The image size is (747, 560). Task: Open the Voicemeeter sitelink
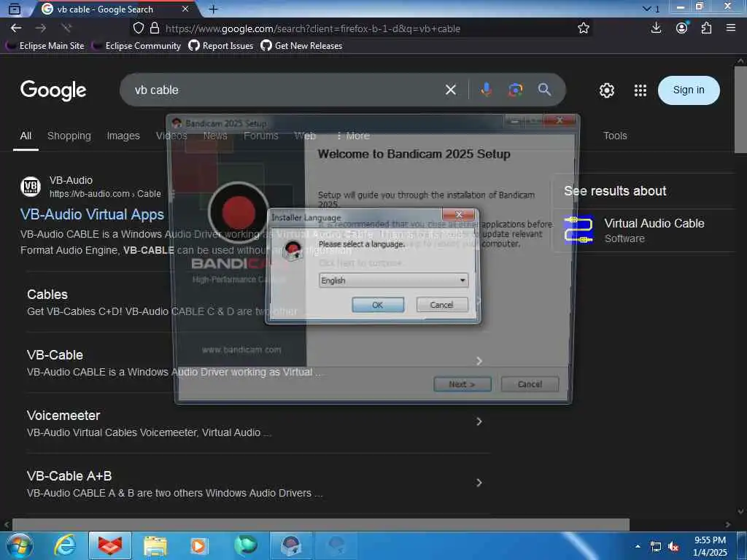pos(63,415)
